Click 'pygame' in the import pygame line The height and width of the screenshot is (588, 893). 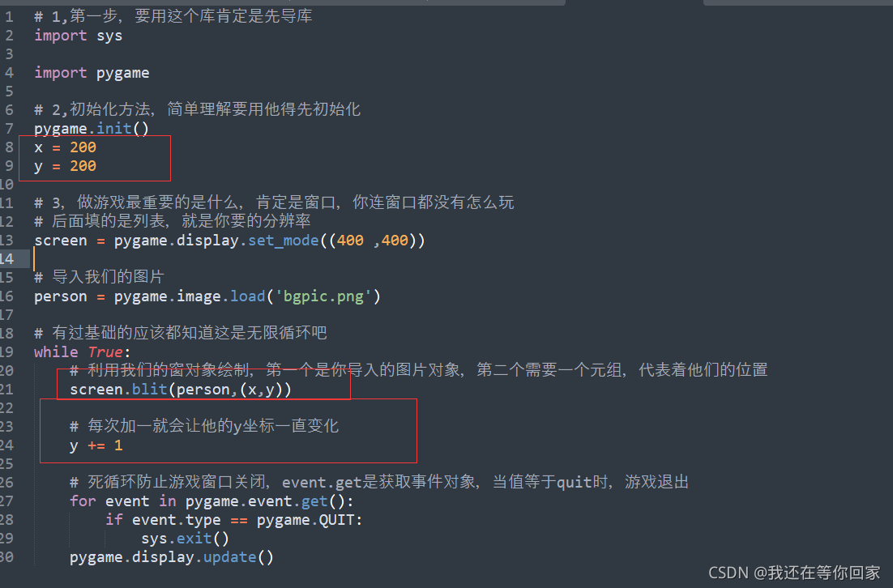(122, 73)
